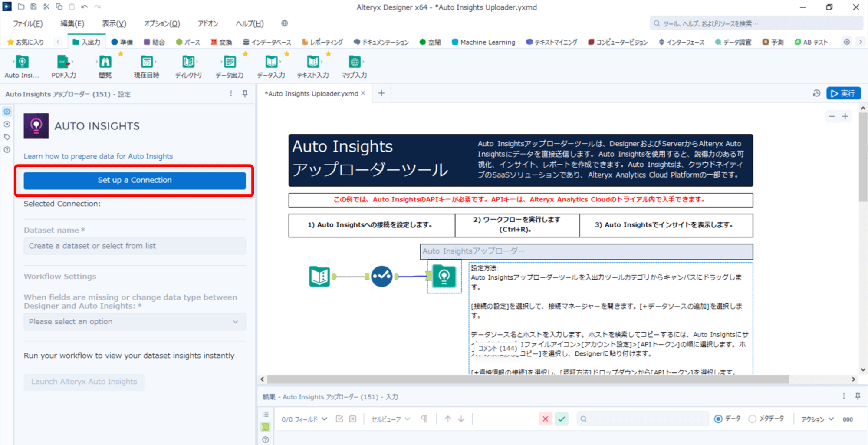
Task: Open the 'Please select an option' dropdown
Action: pos(135,322)
